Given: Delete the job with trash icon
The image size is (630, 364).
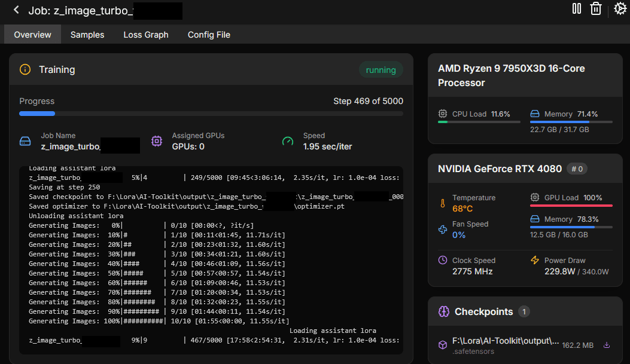Looking at the screenshot, I should point(596,9).
